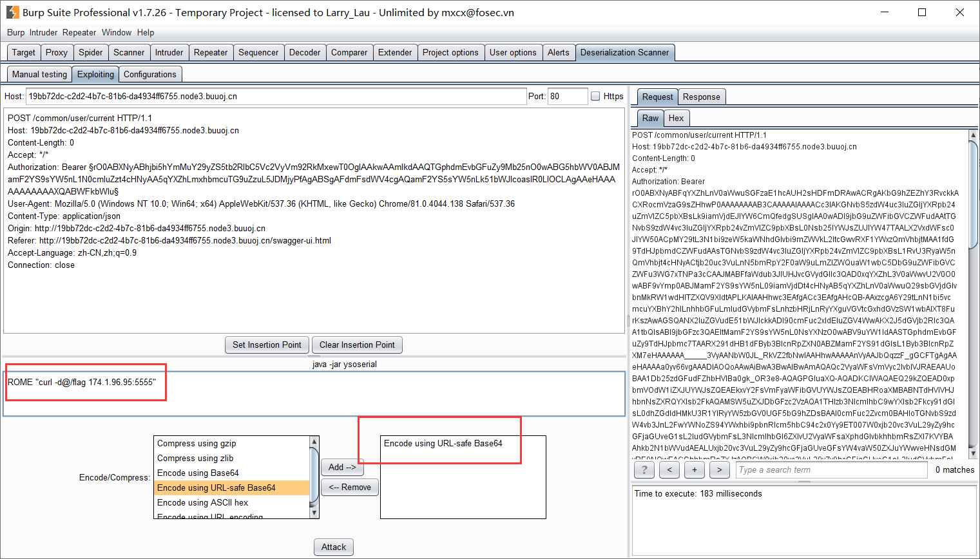980x559 pixels.
Task: Open the Burp menu
Action: pyautogui.click(x=15, y=32)
